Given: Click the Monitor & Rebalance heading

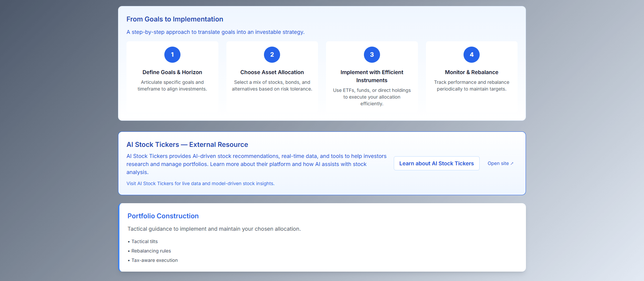Looking at the screenshot, I should pyautogui.click(x=471, y=72).
